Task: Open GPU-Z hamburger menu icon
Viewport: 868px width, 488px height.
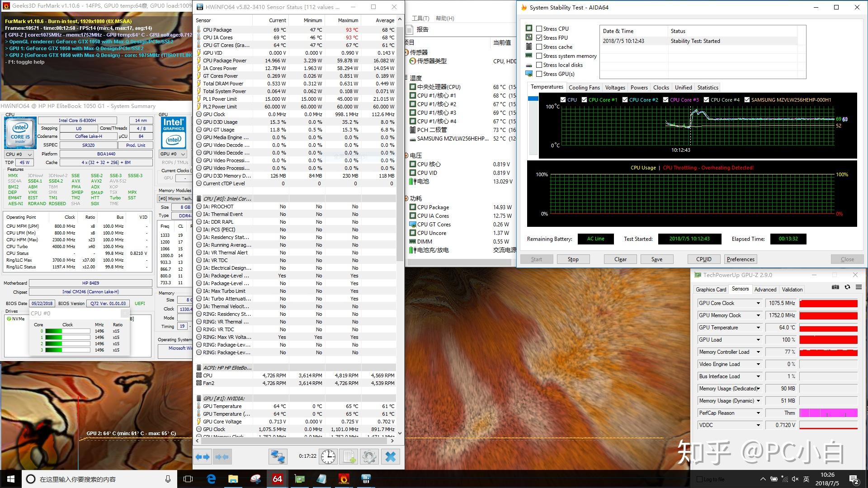Action: coord(859,287)
